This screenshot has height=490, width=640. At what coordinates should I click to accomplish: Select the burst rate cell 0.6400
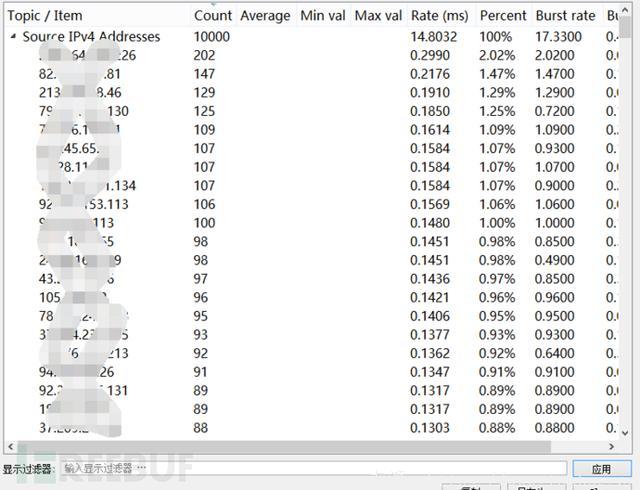pyautogui.click(x=555, y=353)
